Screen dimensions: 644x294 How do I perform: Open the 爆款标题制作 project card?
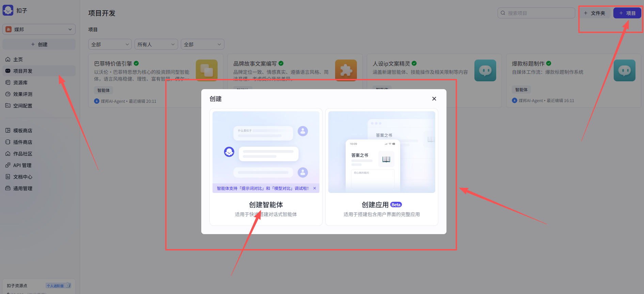(574, 81)
